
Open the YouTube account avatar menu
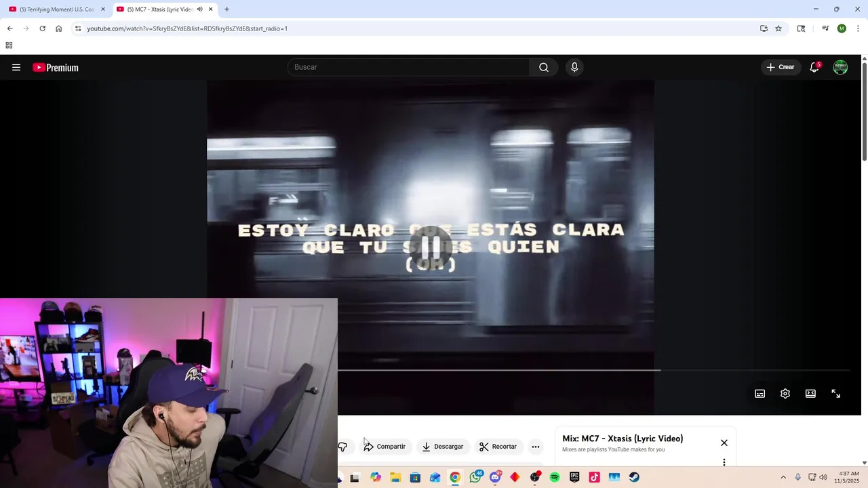[x=840, y=67]
